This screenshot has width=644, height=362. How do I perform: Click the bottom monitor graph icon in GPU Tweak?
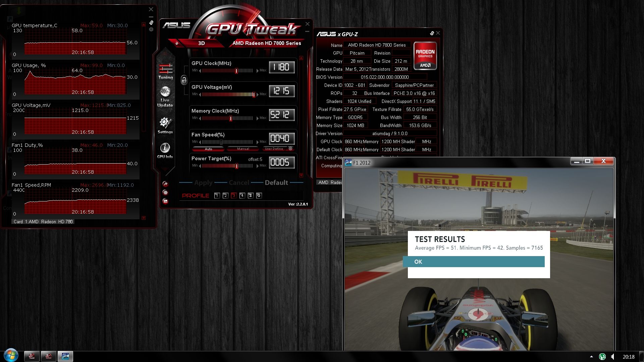[165, 201]
